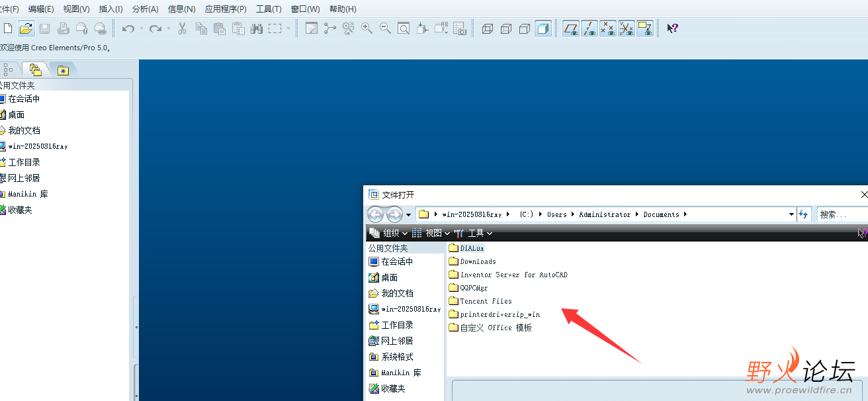Screen dimensions: 868x401
Task: Click the 搜索 search field
Action: pyautogui.click(x=842, y=214)
